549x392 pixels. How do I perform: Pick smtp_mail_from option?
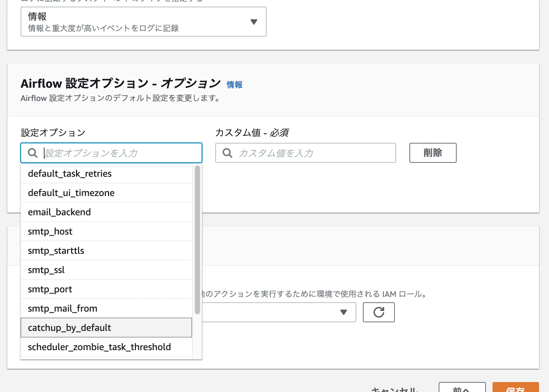(x=106, y=309)
